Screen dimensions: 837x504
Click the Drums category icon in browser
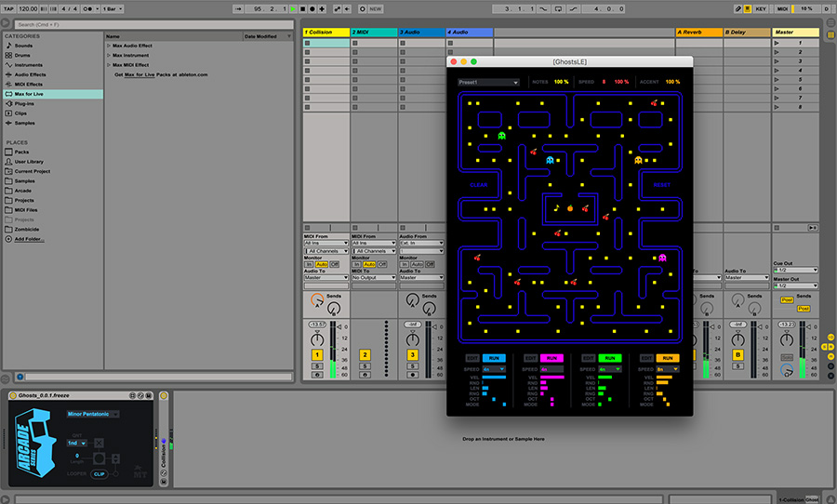click(x=8, y=54)
